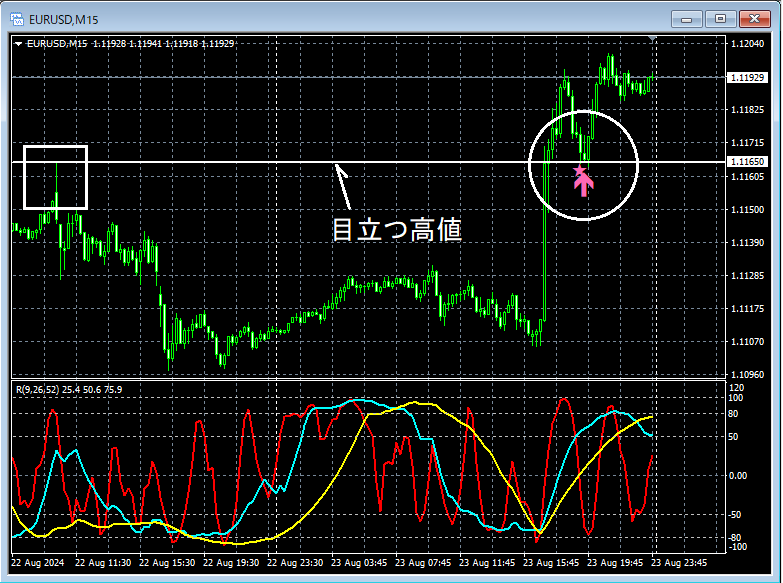Click the 22 Aug 23:30 time label
Screen dimensions: 783x583
(x=295, y=563)
